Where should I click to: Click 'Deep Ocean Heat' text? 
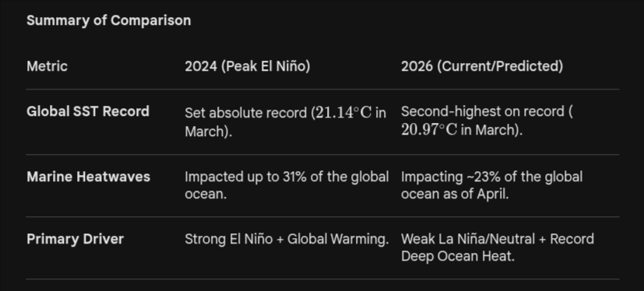458,257
